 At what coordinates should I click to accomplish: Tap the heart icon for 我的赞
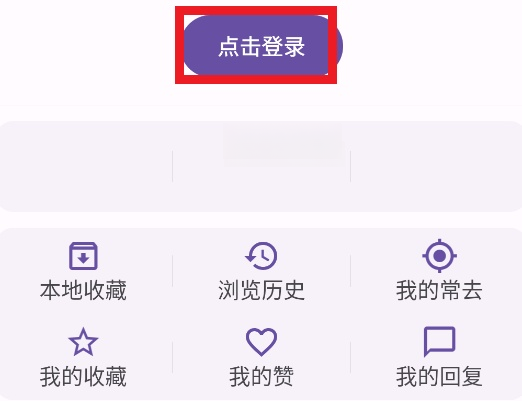point(261,342)
